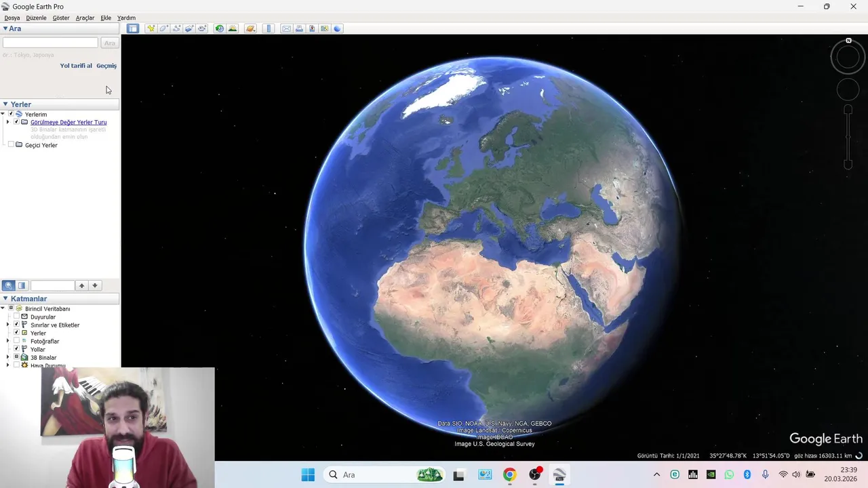Viewport: 868px width, 488px height.
Task: Move item up with up arrow button
Action: click(81, 285)
